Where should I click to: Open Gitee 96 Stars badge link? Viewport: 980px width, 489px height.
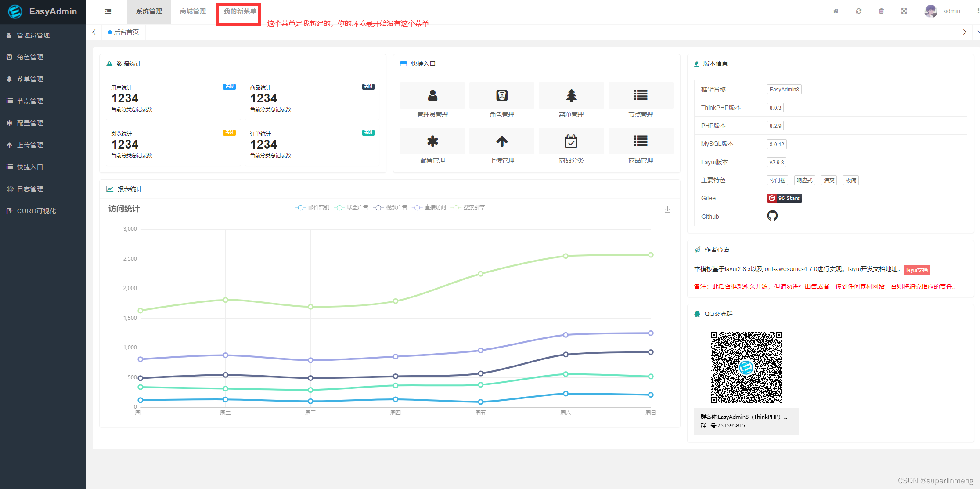coord(784,198)
